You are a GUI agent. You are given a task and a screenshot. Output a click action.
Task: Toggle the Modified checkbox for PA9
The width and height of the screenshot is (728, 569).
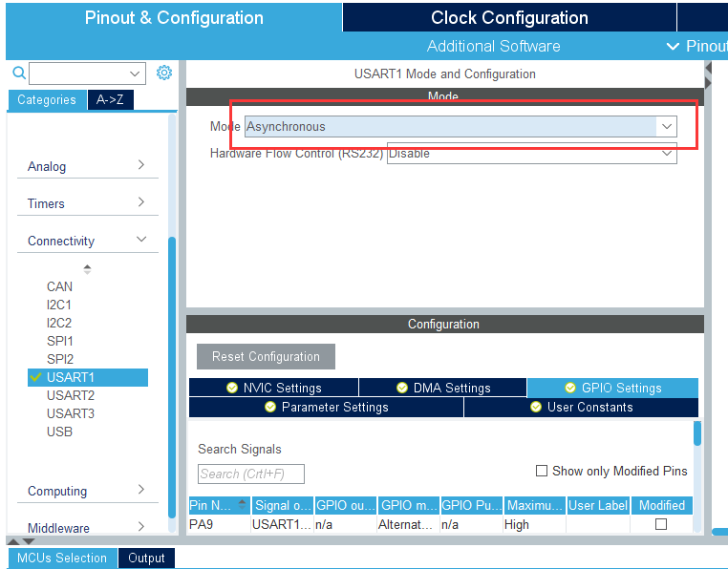tap(661, 524)
